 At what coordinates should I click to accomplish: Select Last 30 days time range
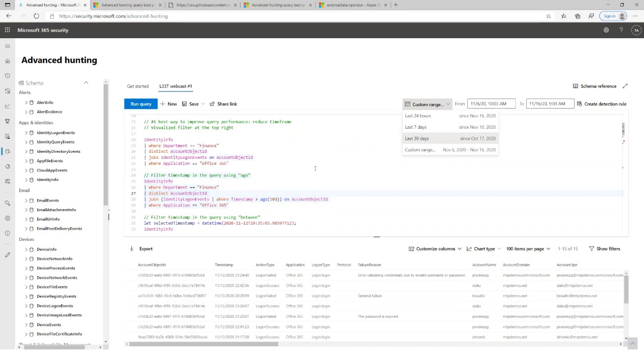450,138
